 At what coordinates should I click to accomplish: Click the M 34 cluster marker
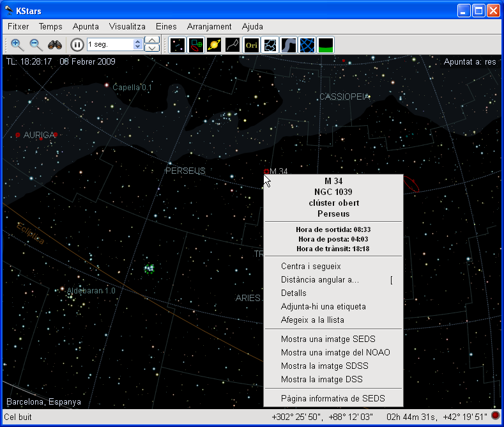click(x=266, y=171)
